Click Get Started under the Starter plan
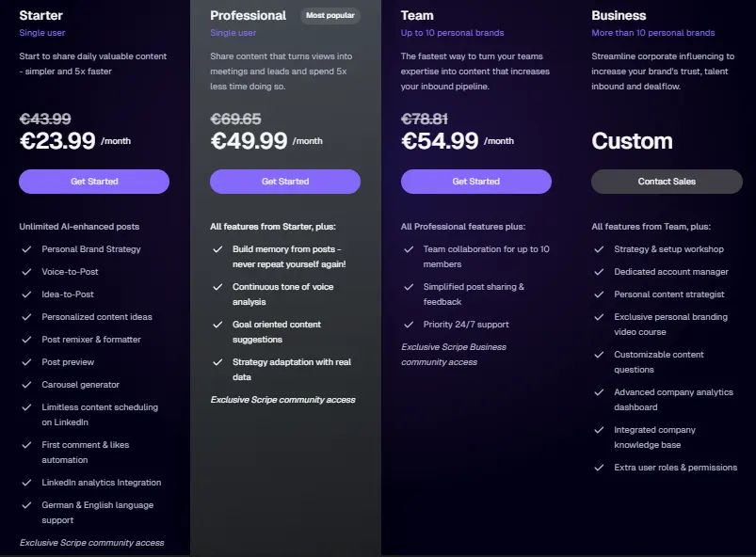Viewport: 756px width, 557px height. (93, 182)
